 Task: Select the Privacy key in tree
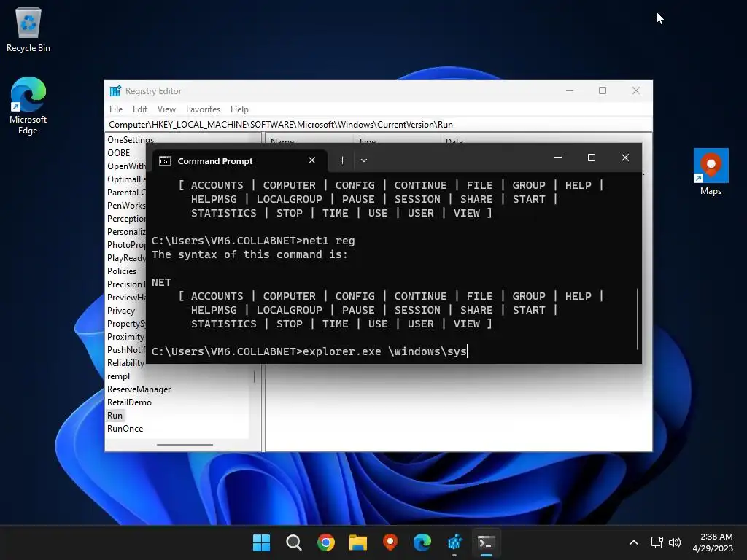[121, 311]
